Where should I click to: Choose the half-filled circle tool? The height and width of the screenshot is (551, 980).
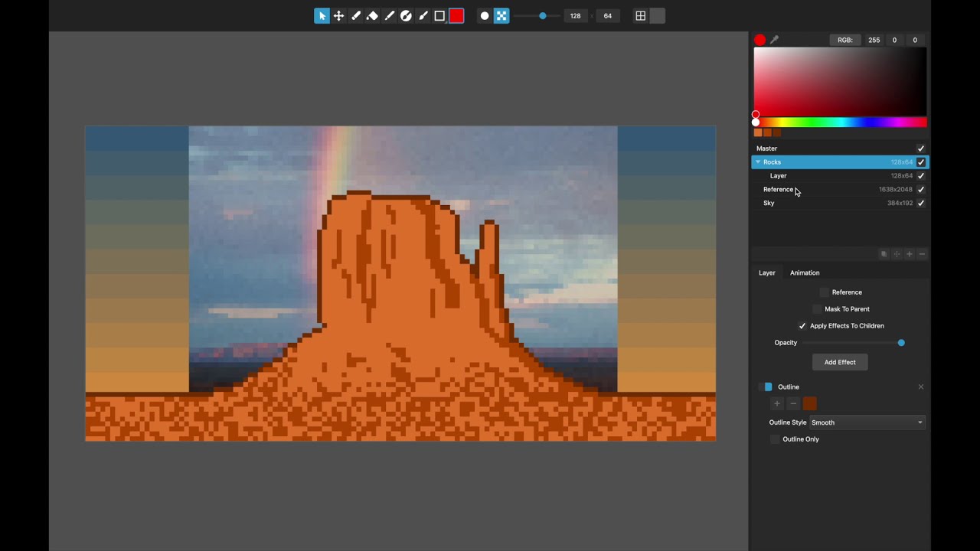click(406, 15)
